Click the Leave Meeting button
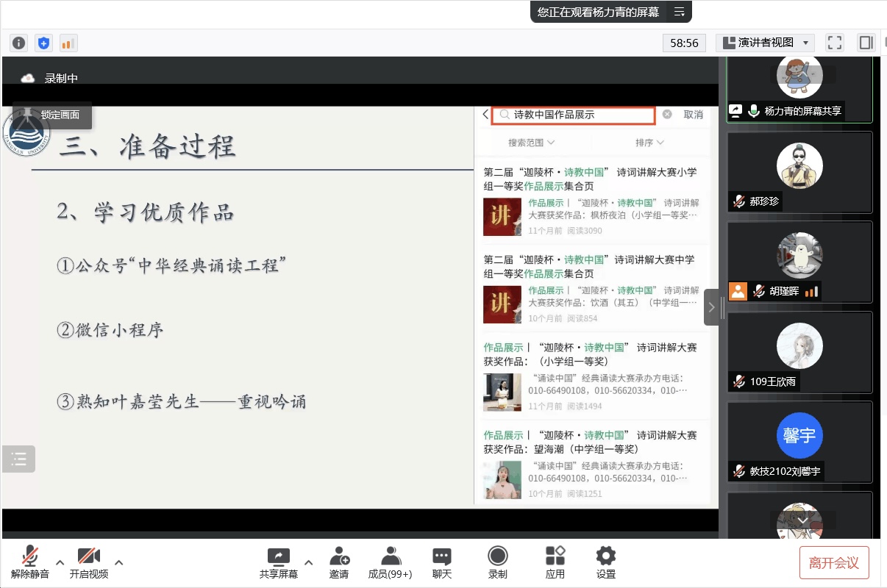Viewport: 887px width, 588px height. [x=833, y=563]
